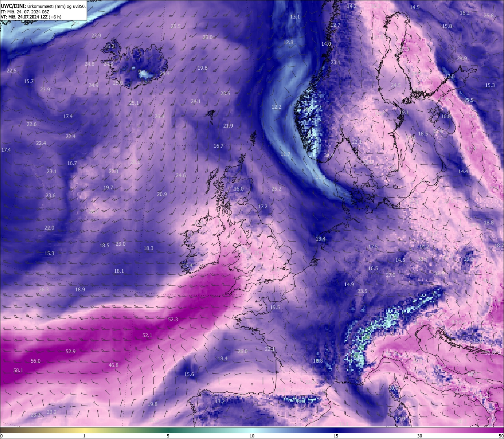Select the 23.6 value label
504x439 pixels.
50,196
